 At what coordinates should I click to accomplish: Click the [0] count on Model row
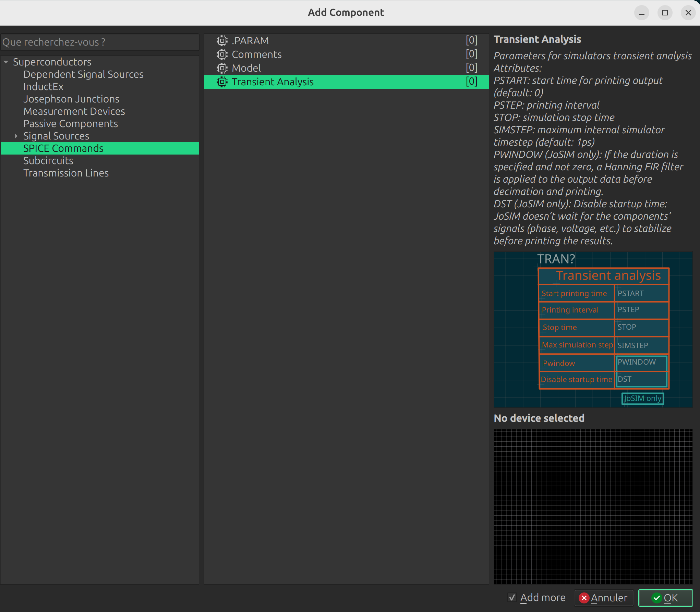[x=471, y=68]
